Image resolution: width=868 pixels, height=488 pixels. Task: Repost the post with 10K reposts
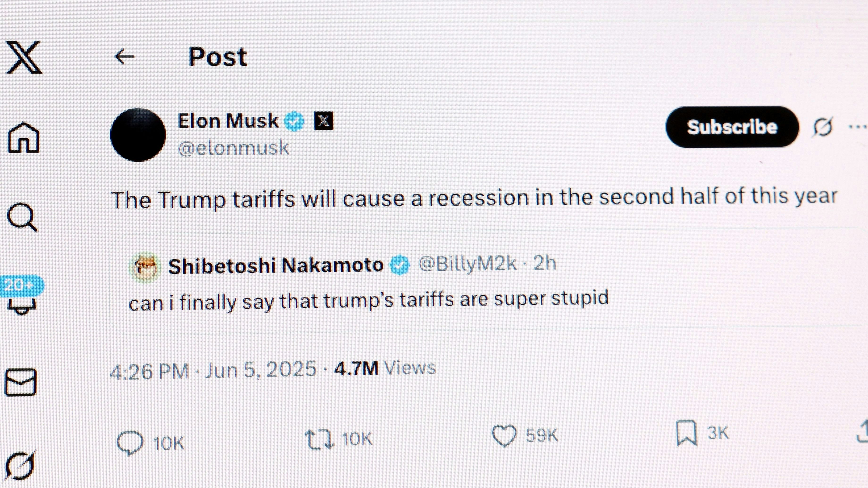coord(319,439)
